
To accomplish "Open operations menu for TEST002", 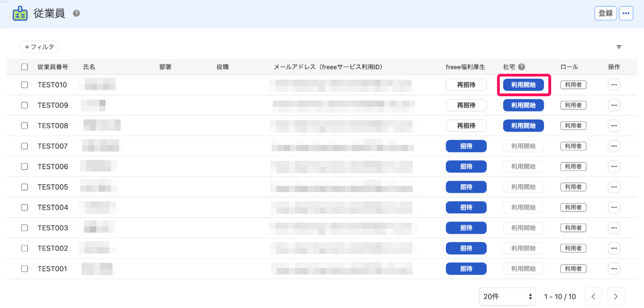I will 614,248.
